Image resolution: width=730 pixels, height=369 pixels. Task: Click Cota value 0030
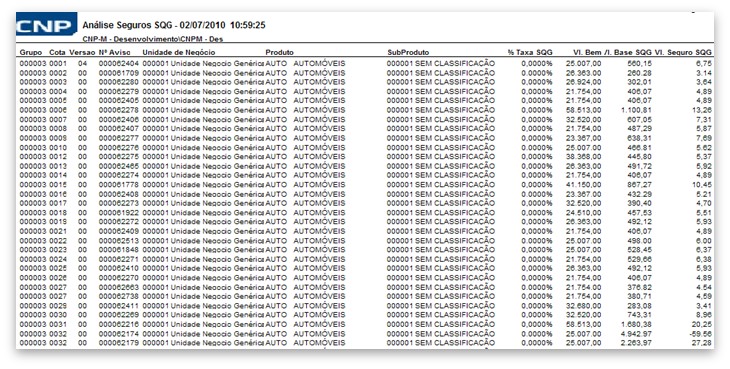point(58,315)
